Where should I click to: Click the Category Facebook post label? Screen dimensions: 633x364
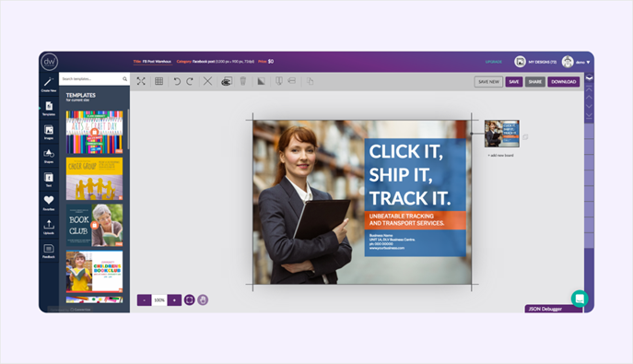click(x=216, y=62)
